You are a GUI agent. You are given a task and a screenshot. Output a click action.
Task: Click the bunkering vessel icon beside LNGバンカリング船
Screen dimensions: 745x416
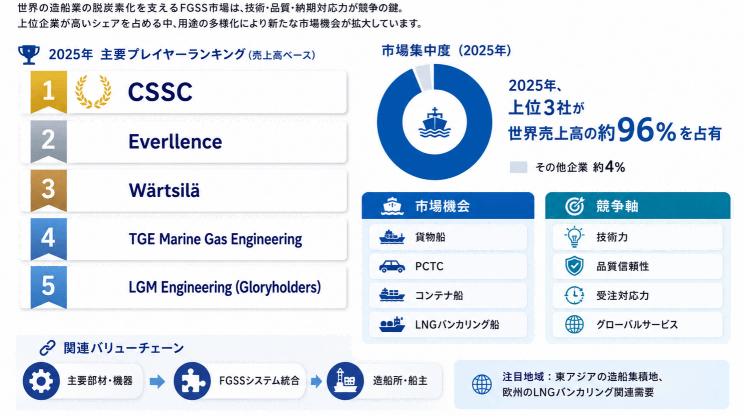[392, 324]
